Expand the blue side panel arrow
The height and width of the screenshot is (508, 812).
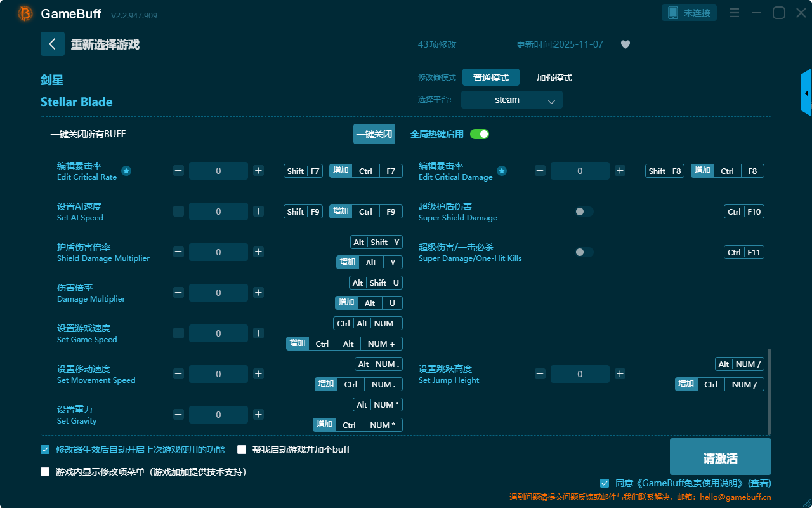pyautogui.click(x=806, y=93)
